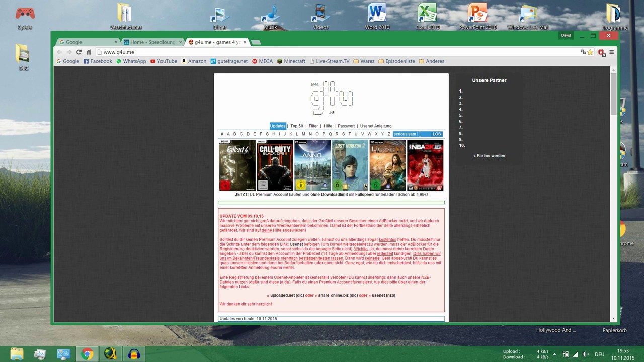Expand the Anderes bookmark folder
The image size is (644, 362).
click(431, 61)
